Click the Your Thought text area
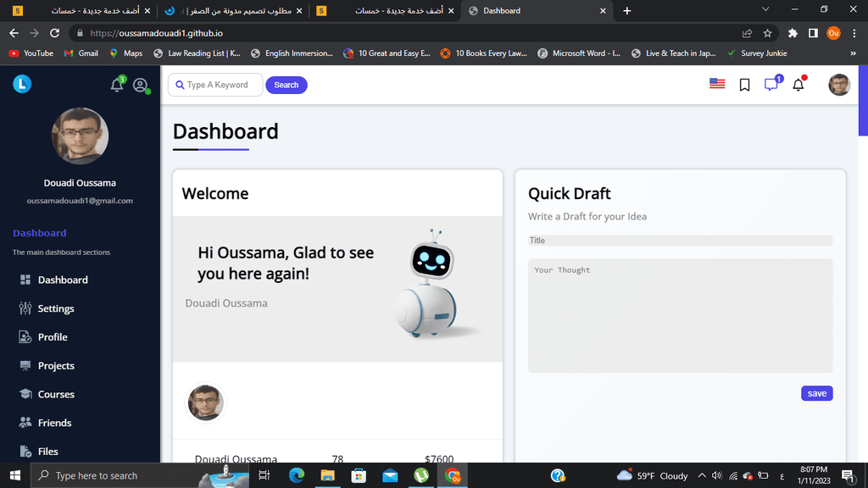The image size is (868, 488). pos(680,315)
